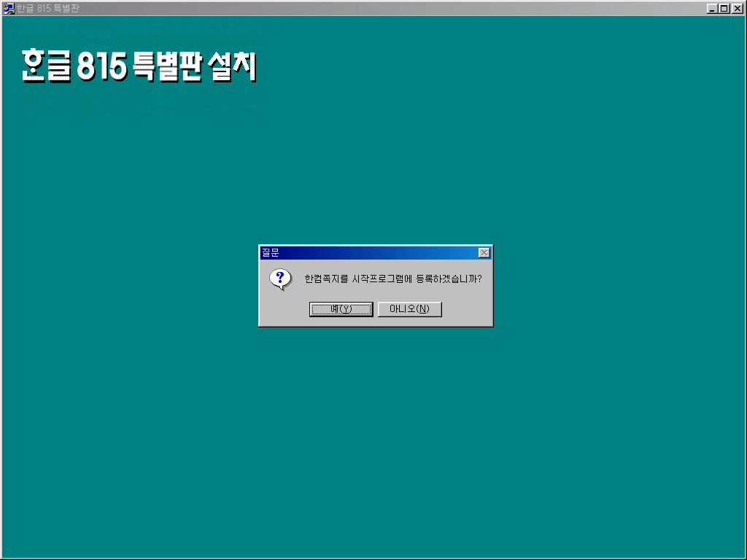Click the question mark icon in dialog
747x560 pixels.
(280, 279)
